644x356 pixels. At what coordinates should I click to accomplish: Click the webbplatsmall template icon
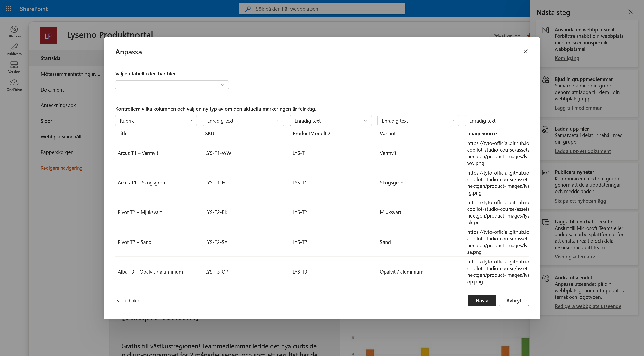coord(546,30)
